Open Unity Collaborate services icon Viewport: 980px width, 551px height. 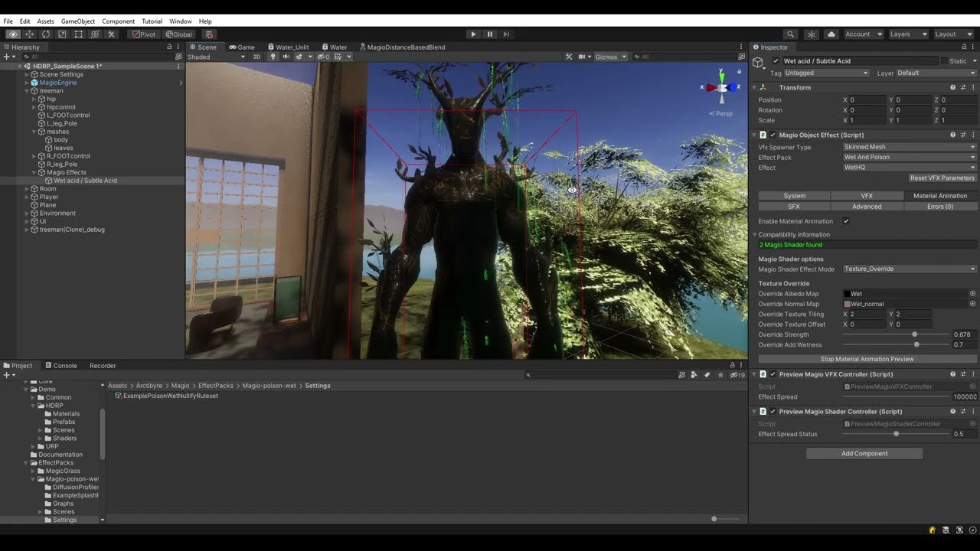(x=812, y=34)
